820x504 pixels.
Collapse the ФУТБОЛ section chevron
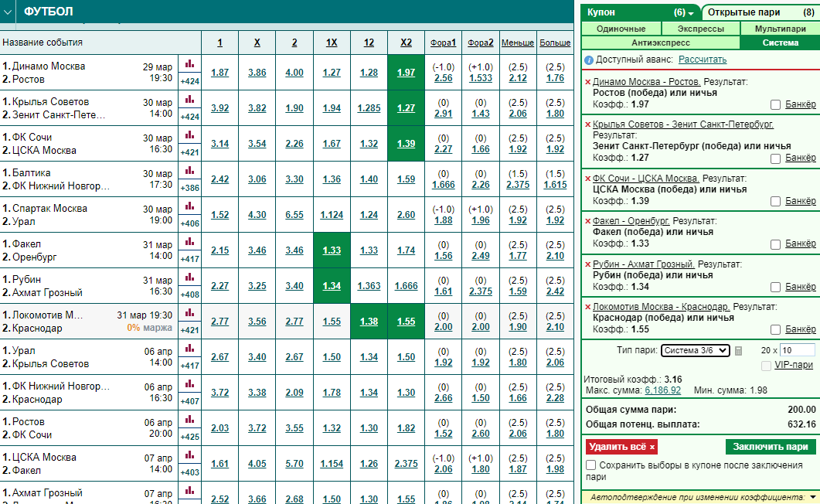click(7, 12)
